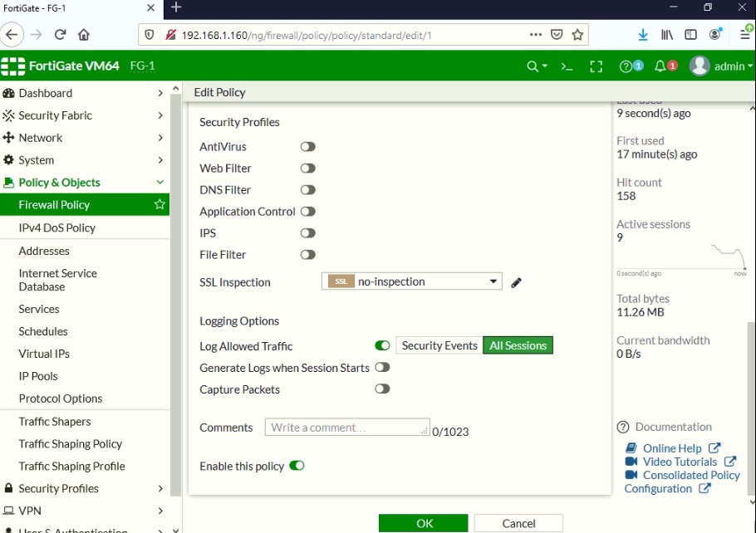Open the Video Tutorials link
756x533 pixels.
point(681,462)
